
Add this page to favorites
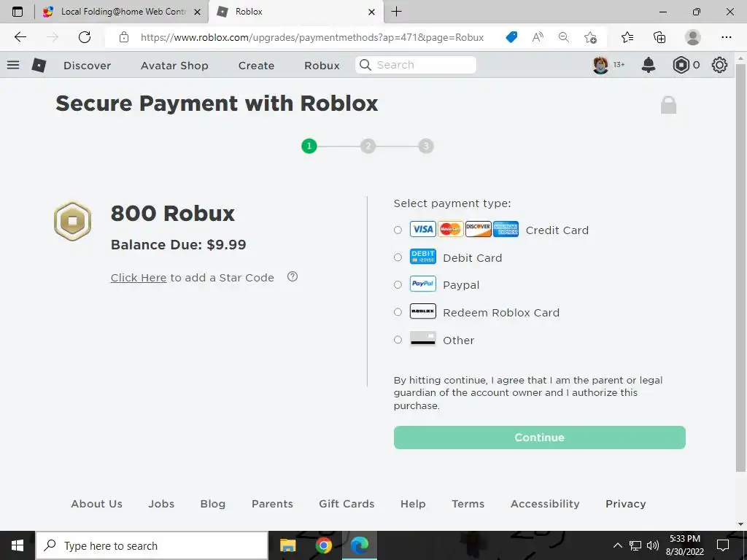(x=590, y=37)
